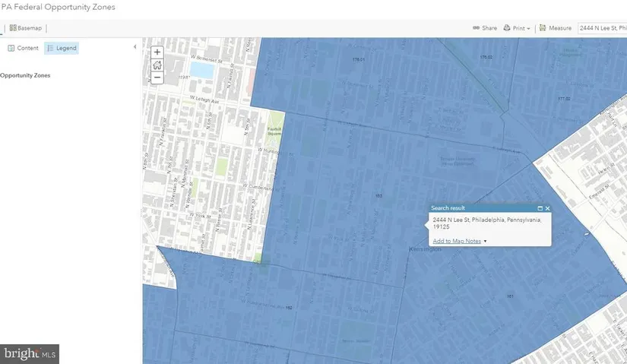Open the Print dropdown menu

click(517, 28)
